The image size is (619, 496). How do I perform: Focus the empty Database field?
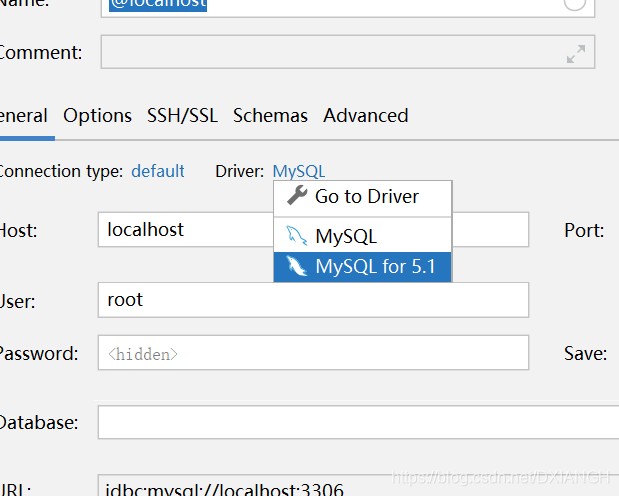[350, 422]
